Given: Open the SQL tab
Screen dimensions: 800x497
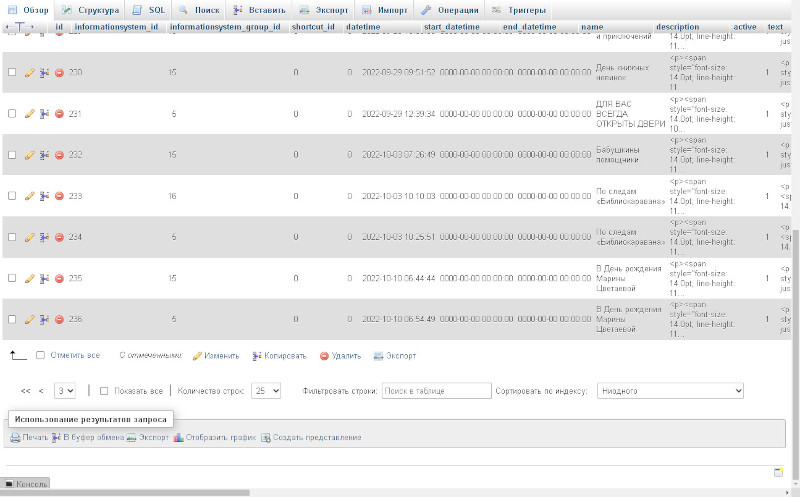Looking at the screenshot, I should click(148, 10).
